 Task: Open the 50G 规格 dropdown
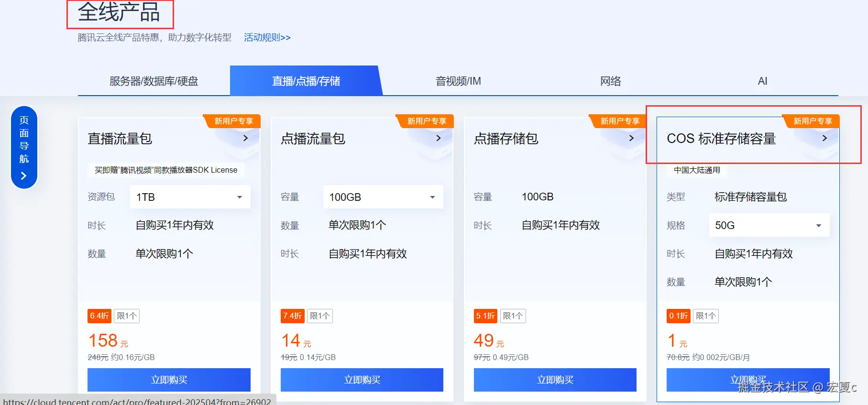pyautogui.click(x=769, y=225)
